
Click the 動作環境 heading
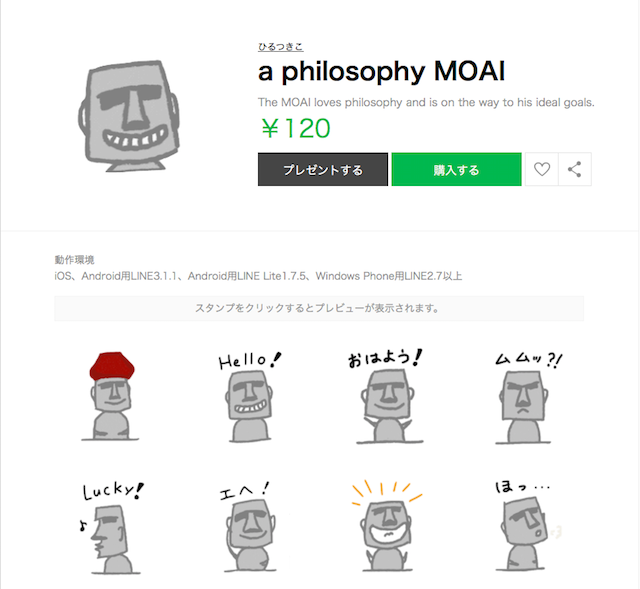pos(74,260)
